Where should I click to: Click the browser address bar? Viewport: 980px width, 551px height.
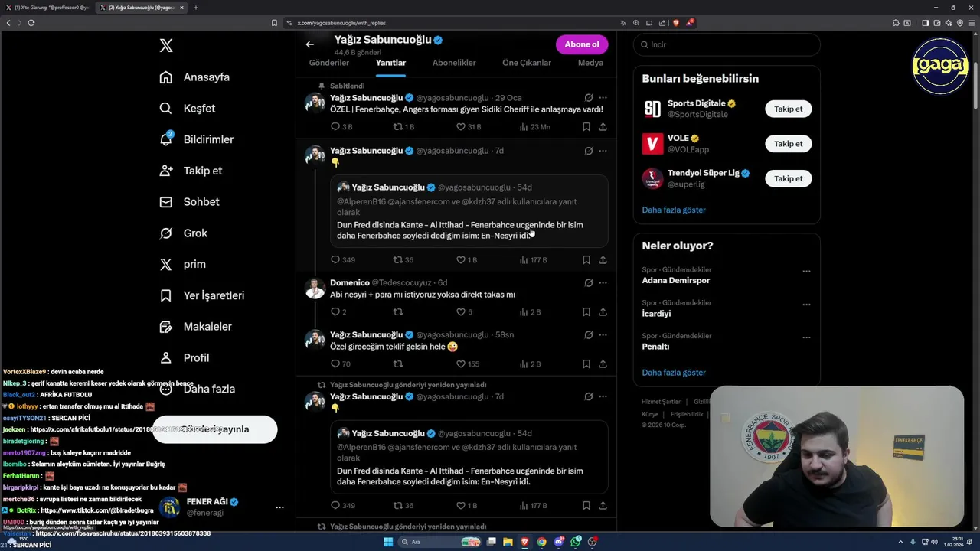click(452, 23)
